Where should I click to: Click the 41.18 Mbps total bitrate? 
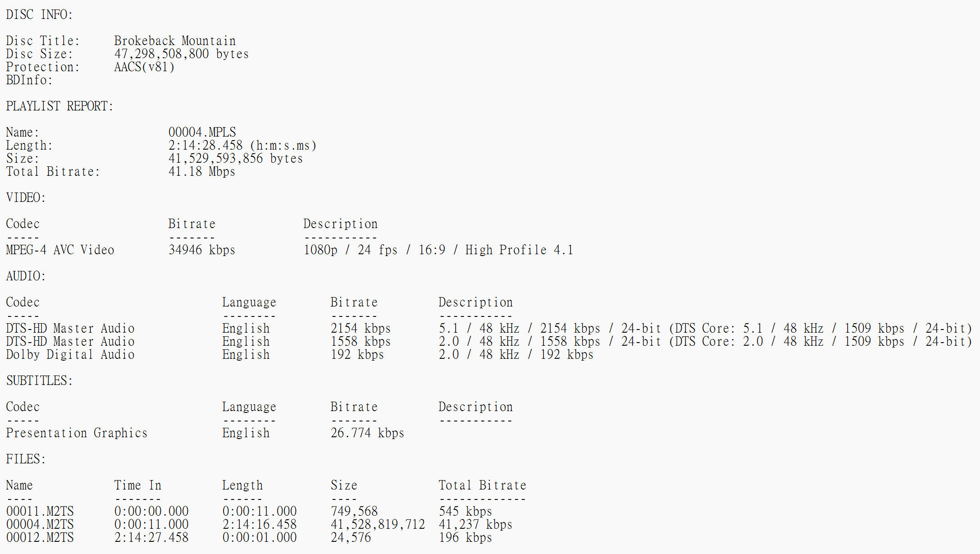pyautogui.click(x=201, y=172)
